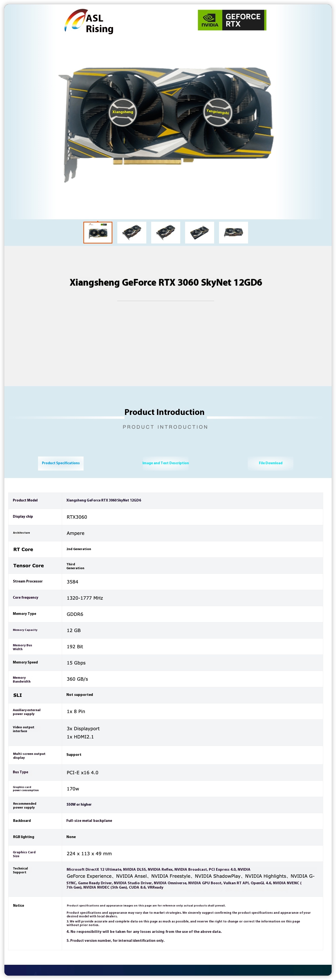Image resolution: width=336 pixels, height=980 pixels.
Task: Select the orange-bordered active thumbnail
Action: point(98,232)
